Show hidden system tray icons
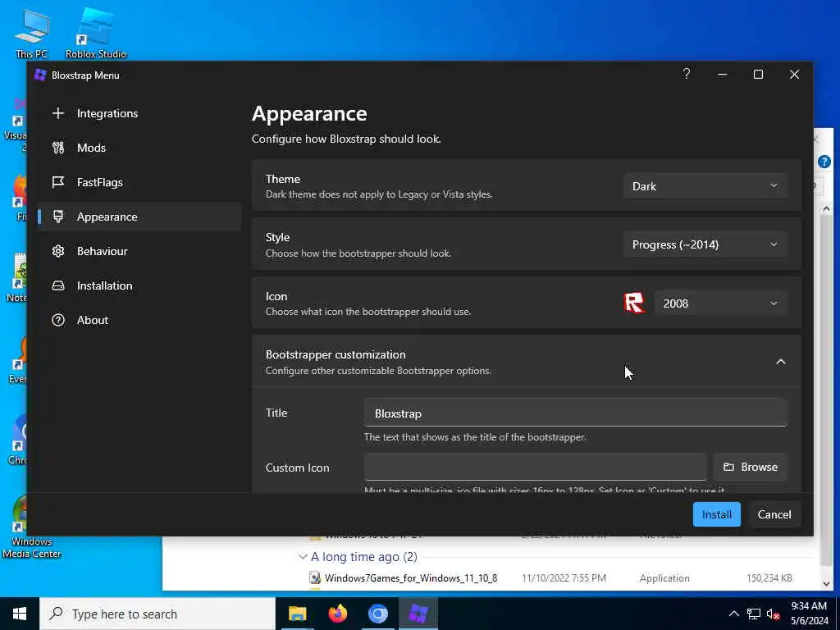Screen dimensions: 840x630 point(734,614)
